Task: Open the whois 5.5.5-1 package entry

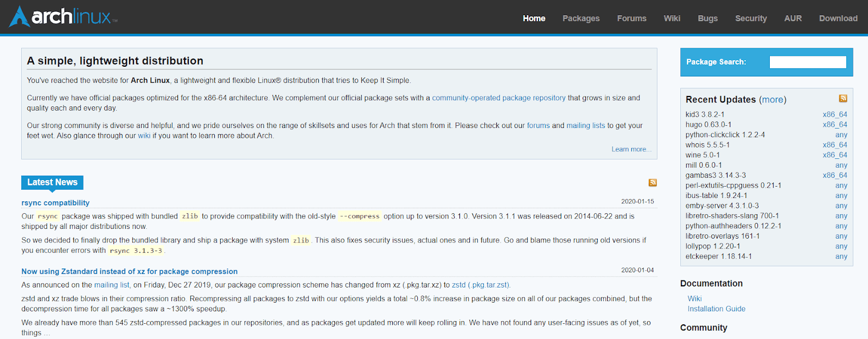Action: click(x=707, y=145)
